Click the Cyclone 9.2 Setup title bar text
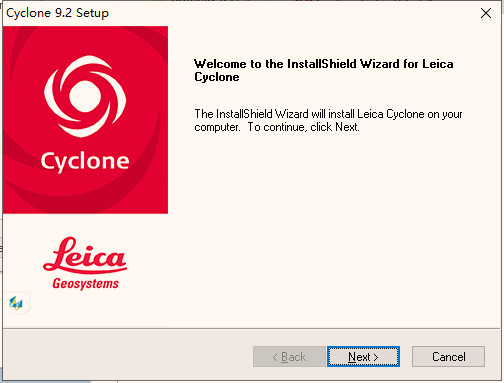Screen dimensions: 504x383 [57, 13]
